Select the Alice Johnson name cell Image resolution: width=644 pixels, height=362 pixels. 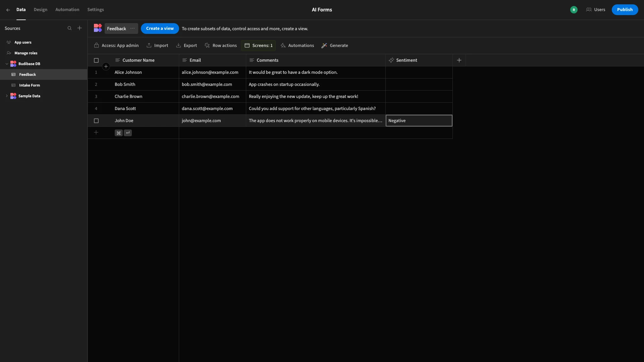(x=145, y=72)
